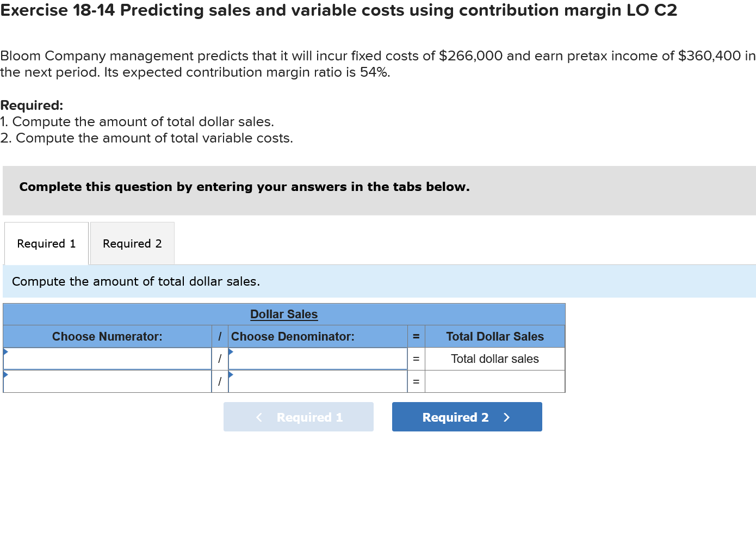The height and width of the screenshot is (537, 756).
Task: Click the second row numerator triangle marker
Action: coord(5,374)
